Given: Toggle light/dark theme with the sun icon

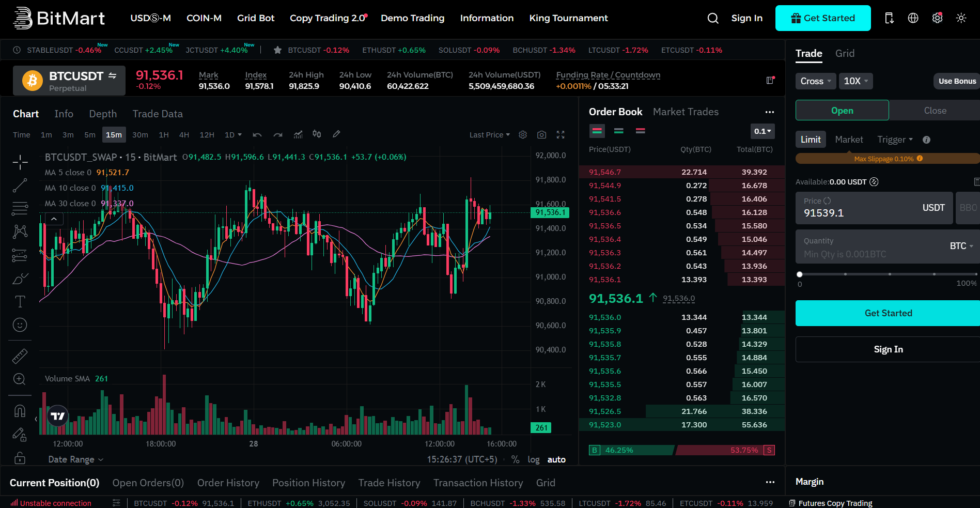Looking at the screenshot, I should tap(961, 18).
